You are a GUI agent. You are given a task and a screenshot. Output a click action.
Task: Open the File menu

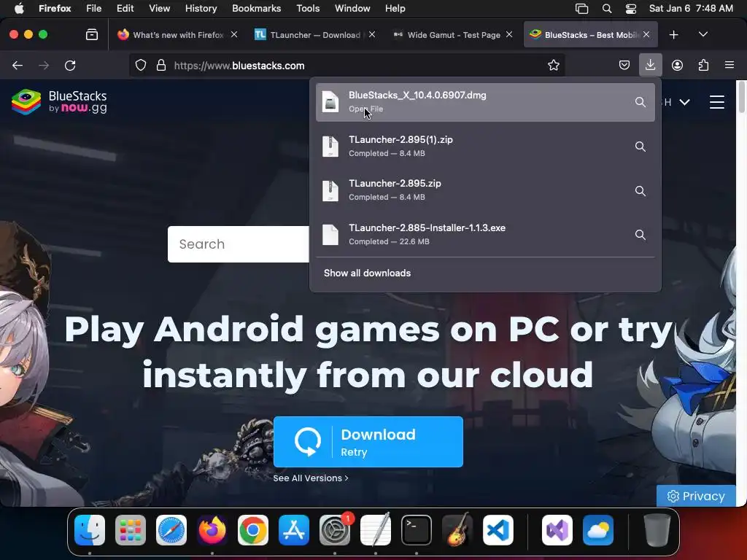[94, 9]
